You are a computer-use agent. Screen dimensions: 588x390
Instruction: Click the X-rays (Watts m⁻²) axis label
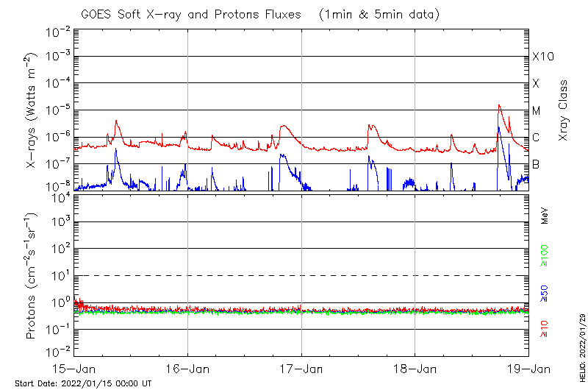coord(32,109)
